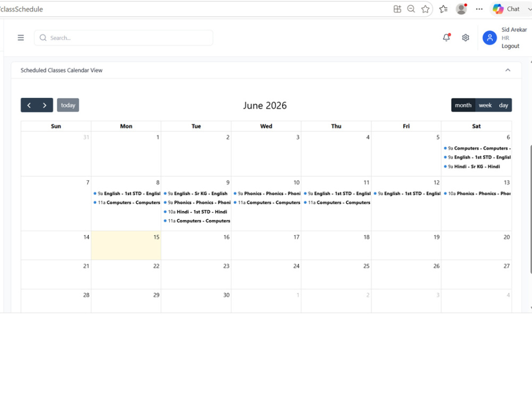Screen dimensions: 532x399
Task: Open the settings gear icon
Action: pos(465,38)
